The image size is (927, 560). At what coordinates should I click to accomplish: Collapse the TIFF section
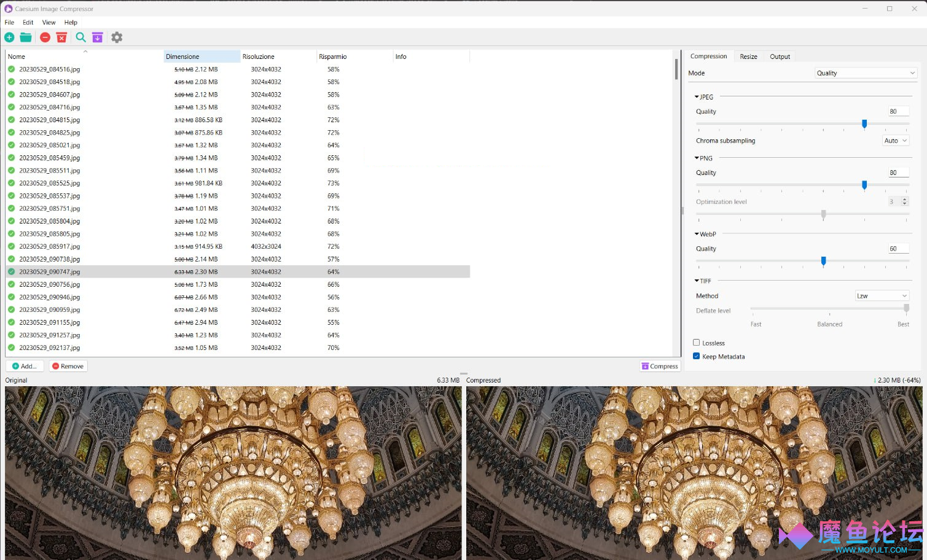point(697,281)
